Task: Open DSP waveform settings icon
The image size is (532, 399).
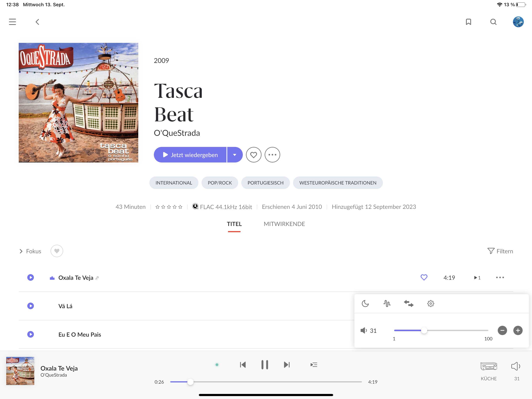Action: pyautogui.click(x=387, y=304)
